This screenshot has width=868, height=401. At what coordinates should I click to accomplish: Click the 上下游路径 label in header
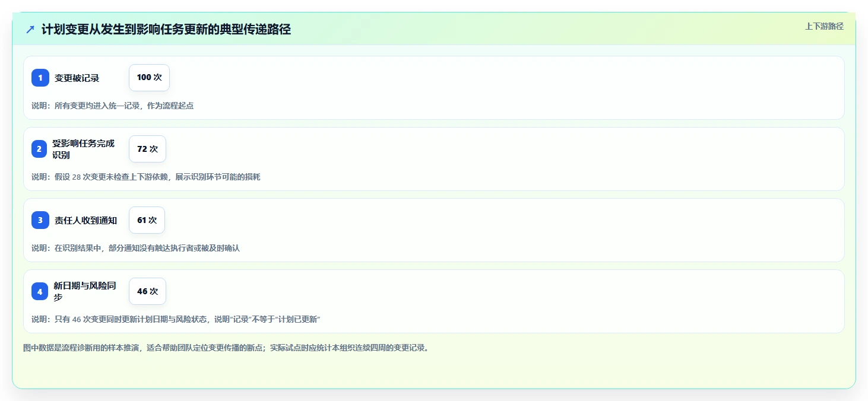coord(824,26)
